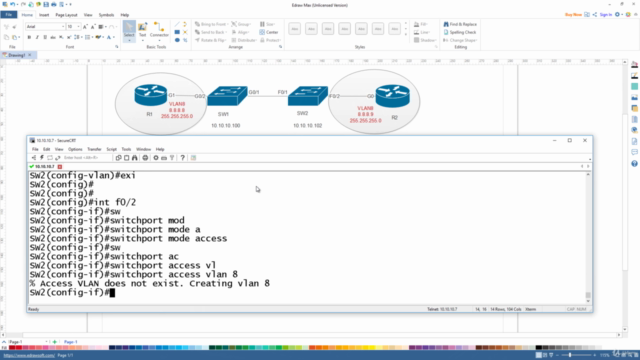Open SecureCRT Options menu
The image size is (640, 360).
pyautogui.click(x=75, y=149)
